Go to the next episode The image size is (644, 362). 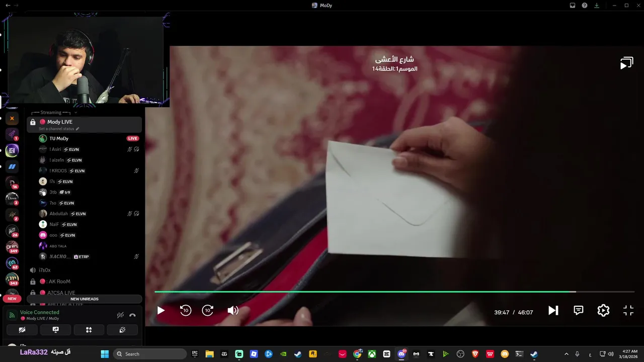pos(553,311)
